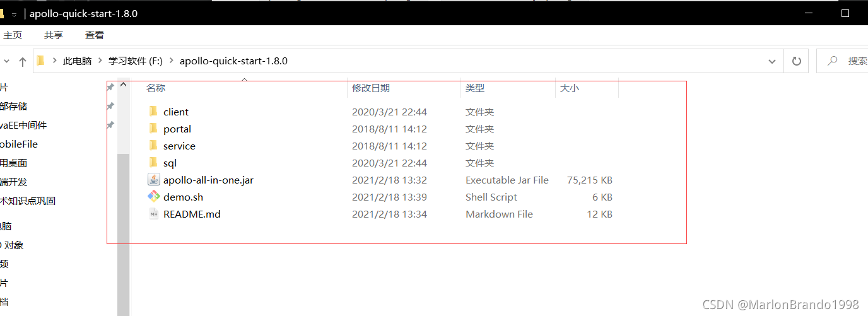The image size is (868, 316).
Task: Select apollo-all-in-one.jar file name
Action: (208, 180)
